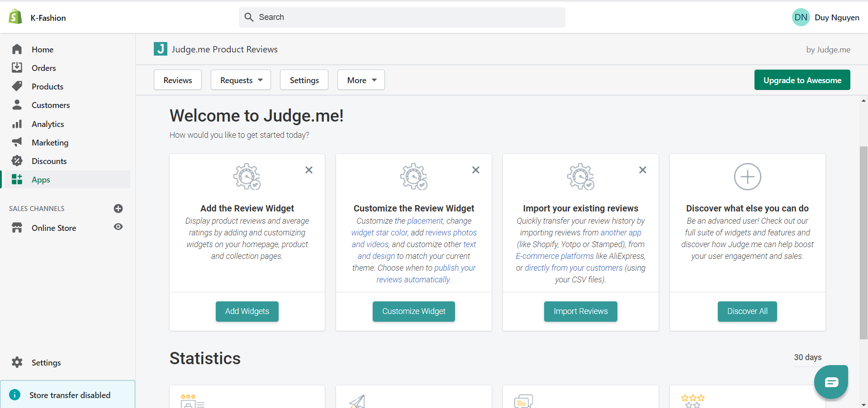This screenshot has width=868, height=408.
Task: Change the 30 days statistics period
Action: [808, 357]
